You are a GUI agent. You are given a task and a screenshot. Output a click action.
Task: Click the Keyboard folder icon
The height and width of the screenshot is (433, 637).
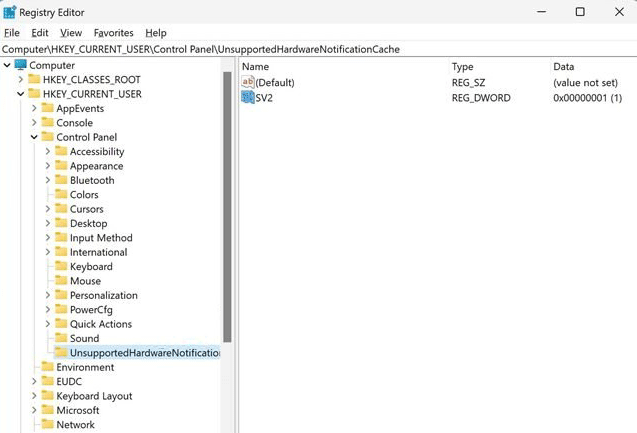61,266
